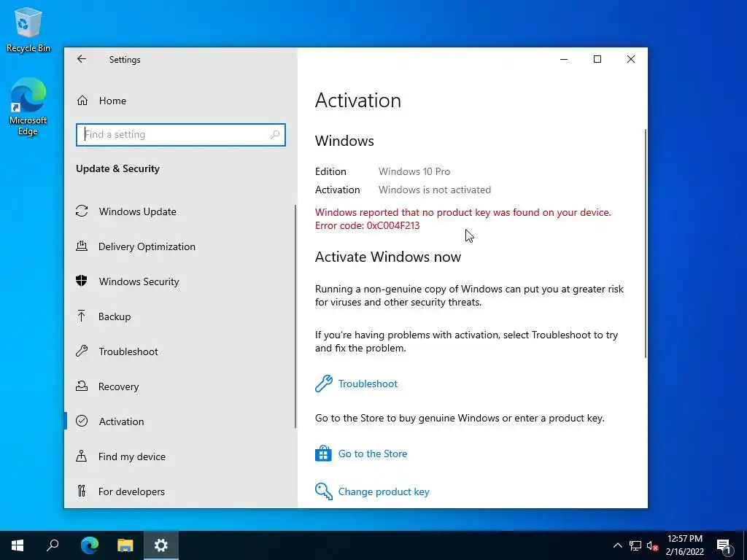Click the back arrow in Settings

[82, 59]
